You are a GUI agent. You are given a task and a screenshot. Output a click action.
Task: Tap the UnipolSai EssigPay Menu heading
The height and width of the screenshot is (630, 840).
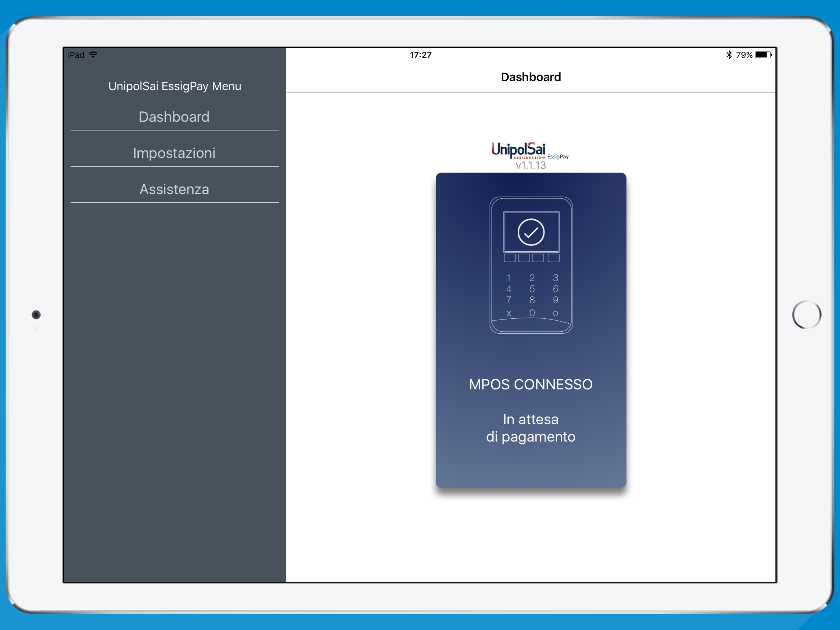click(175, 86)
